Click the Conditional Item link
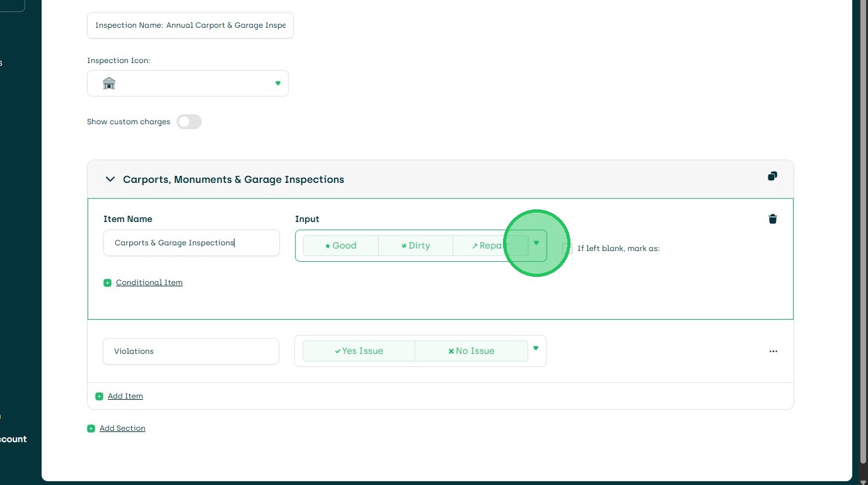Screen dimensions: 868x485 point(149,283)
